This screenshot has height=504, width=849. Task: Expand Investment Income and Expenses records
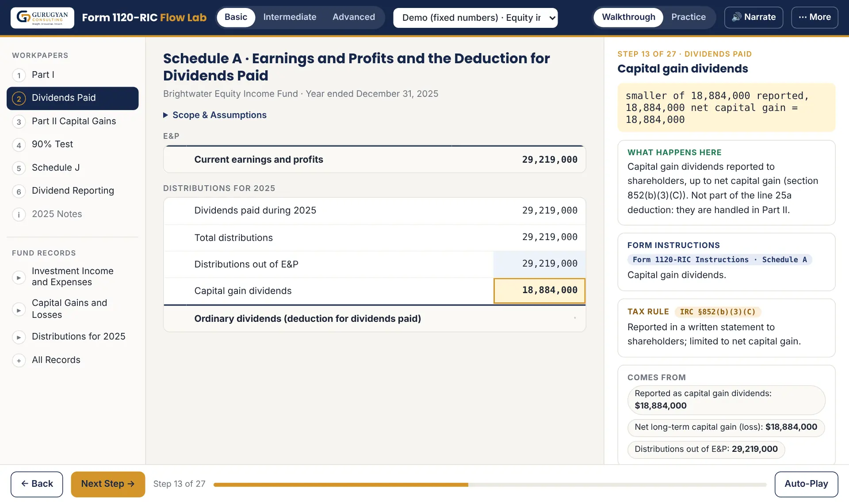(73, 277)
